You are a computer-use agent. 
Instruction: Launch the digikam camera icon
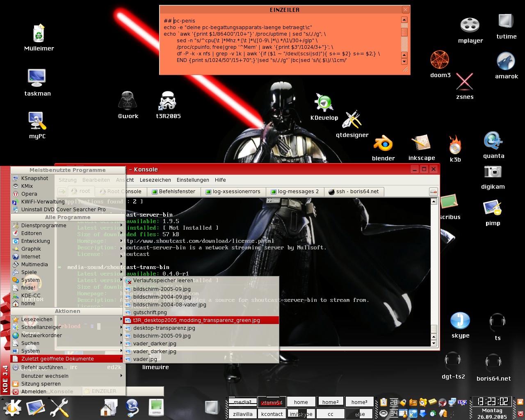(x=493, y=172)
